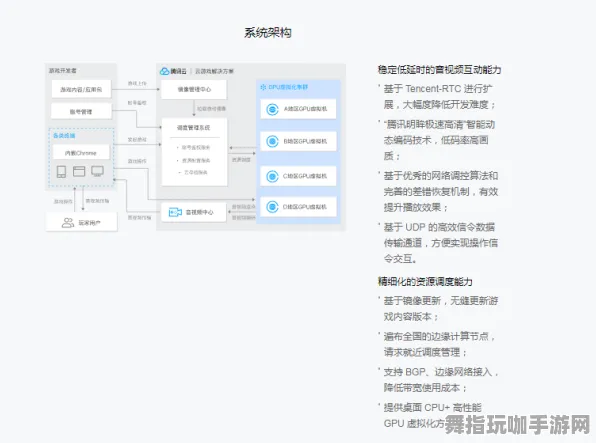
Task: Click the 镜像管理中心 box
Action: [x=194, y=89]
